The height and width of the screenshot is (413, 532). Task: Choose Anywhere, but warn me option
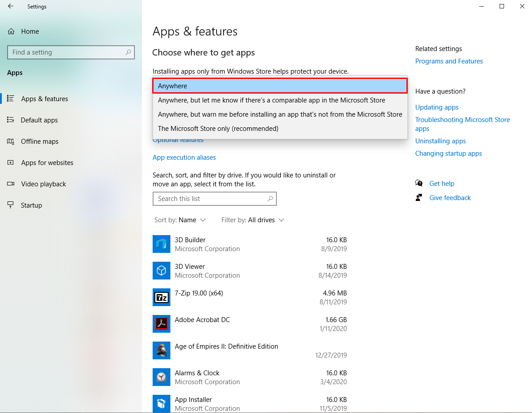280,114
